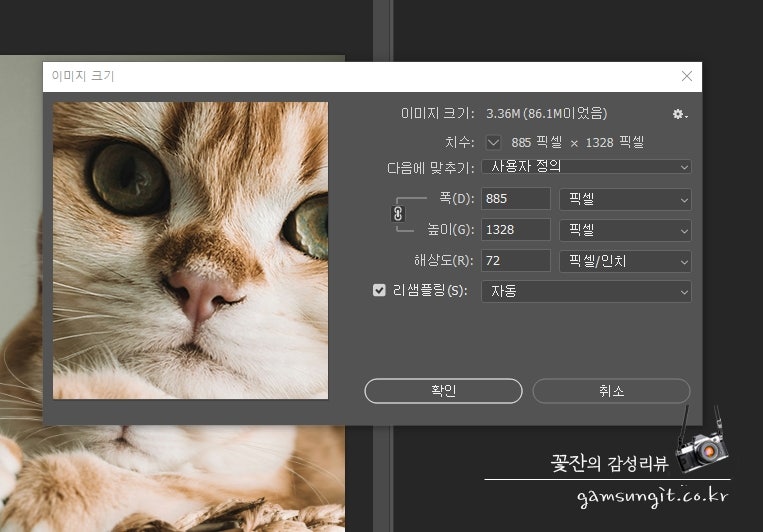This screenshot has height=532, width=763.
Task: Uncheck the 리샘플링(S) checkbox
Action: click(379, 290)
